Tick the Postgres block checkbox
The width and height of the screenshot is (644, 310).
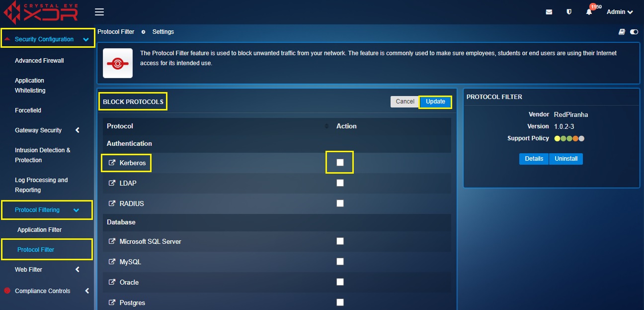pyautogui.click(x=340, y=302)
